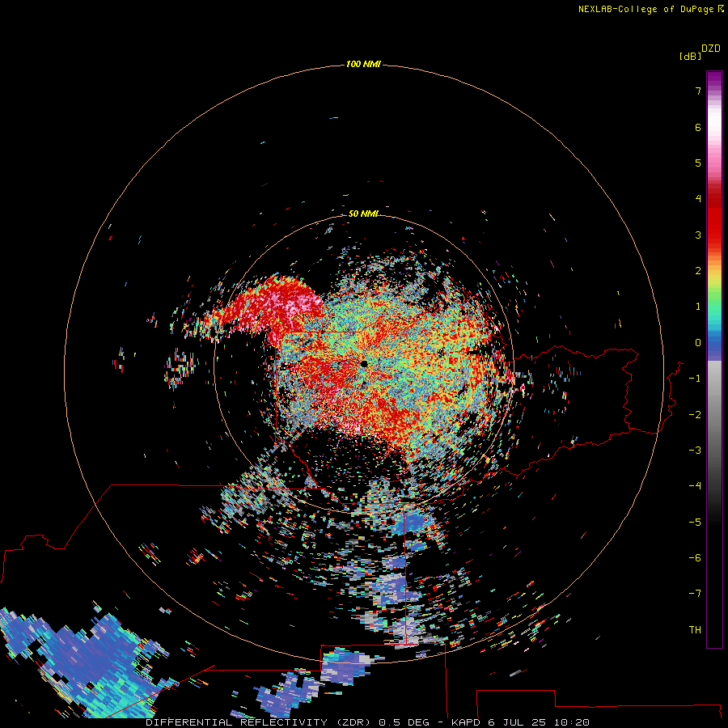Viewport: 728px width, 728px height.
Task: Click the 3 value on the color scale
Action: click(x=698, y=235)
